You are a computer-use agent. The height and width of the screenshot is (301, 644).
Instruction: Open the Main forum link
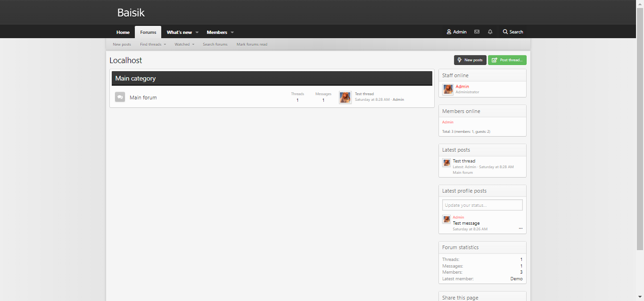click(143, 98)
